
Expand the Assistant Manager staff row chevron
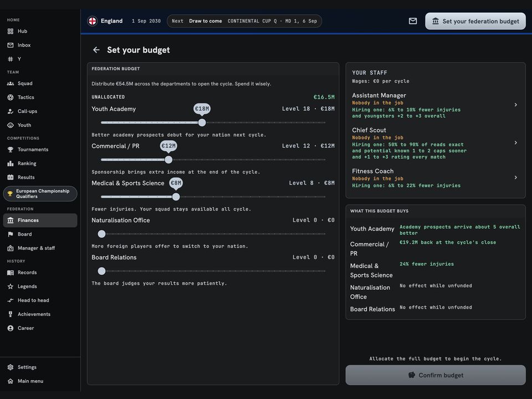coord(515,105)
